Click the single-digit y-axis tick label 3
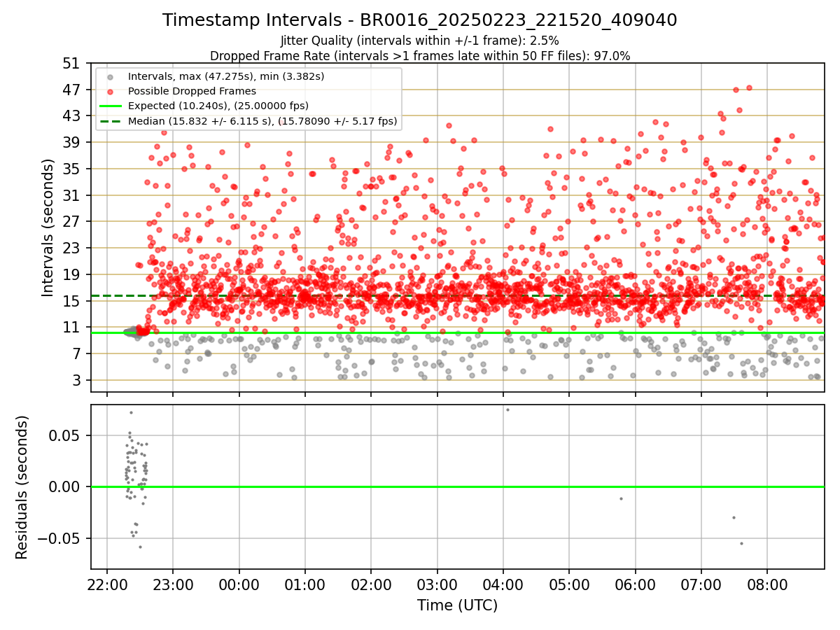The height and width of the screenshot is (630, 840). coord(76,380)
